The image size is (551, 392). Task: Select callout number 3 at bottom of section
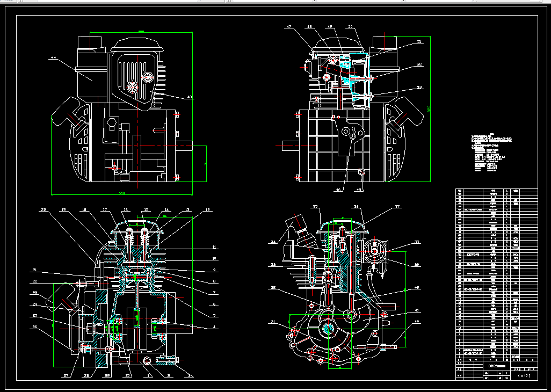(190, 376)
